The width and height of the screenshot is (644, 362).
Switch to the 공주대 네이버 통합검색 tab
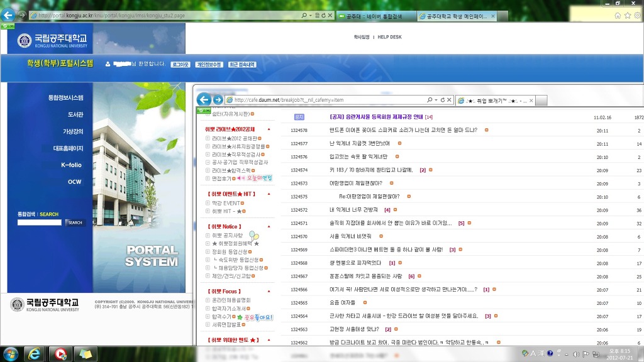pos(375,16)
